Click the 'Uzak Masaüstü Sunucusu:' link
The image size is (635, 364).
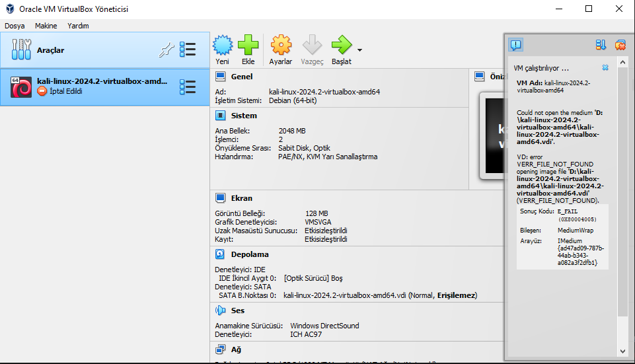256,231
